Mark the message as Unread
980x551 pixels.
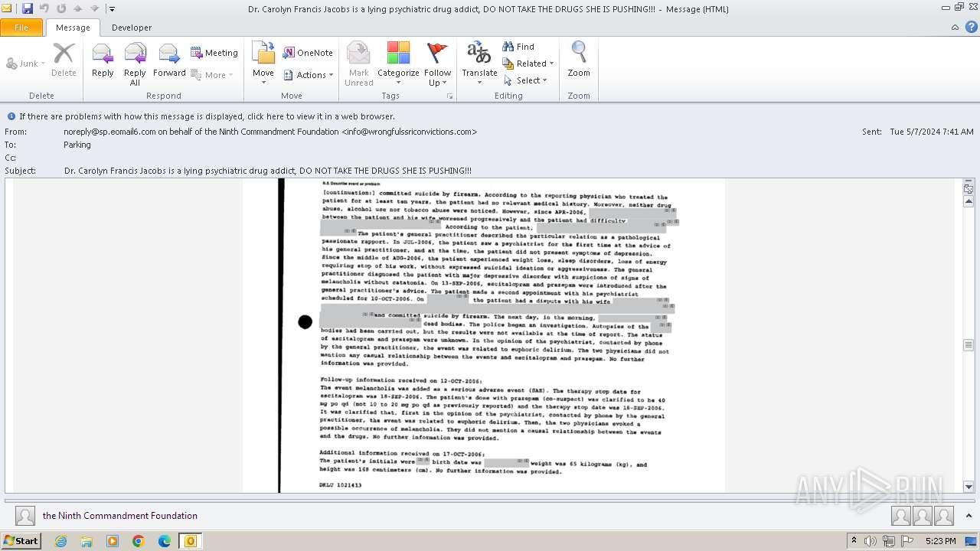(x=358, y=63)
